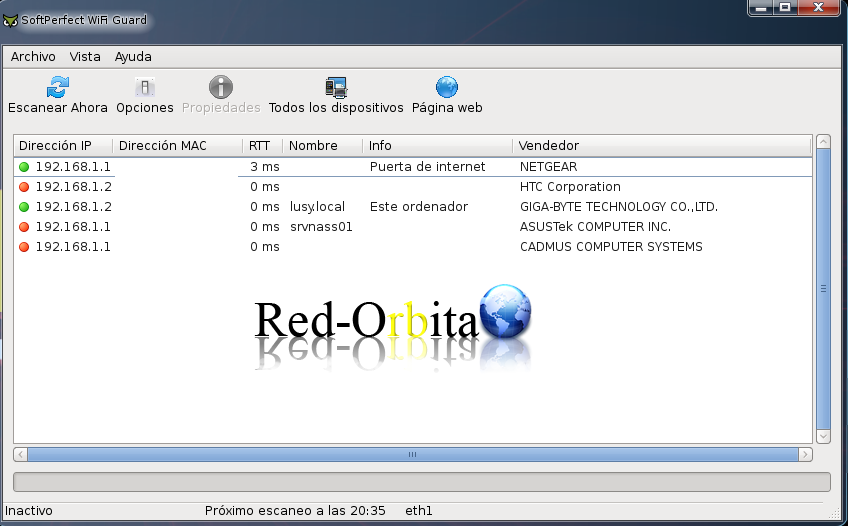The width and height of the screenshot is (848, 526).
Task: Open the Archivo menu
Action: (x=33, y=57)
